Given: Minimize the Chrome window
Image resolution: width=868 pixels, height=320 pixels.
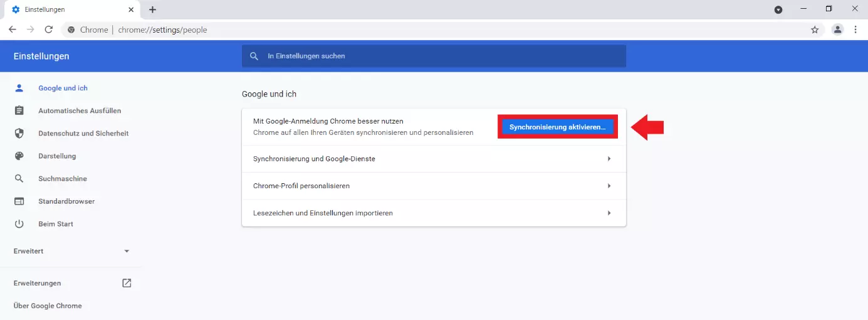Looking at the screenshot, I should 804,9.
